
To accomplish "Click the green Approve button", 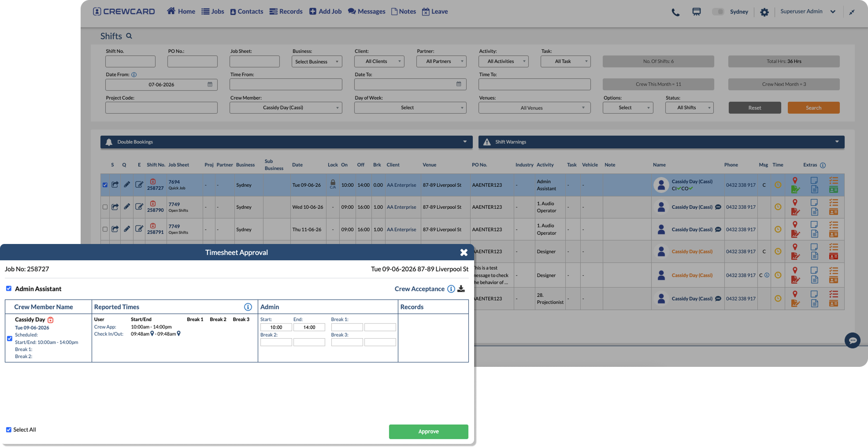I will pyautogui.click(x=429, y=432).
